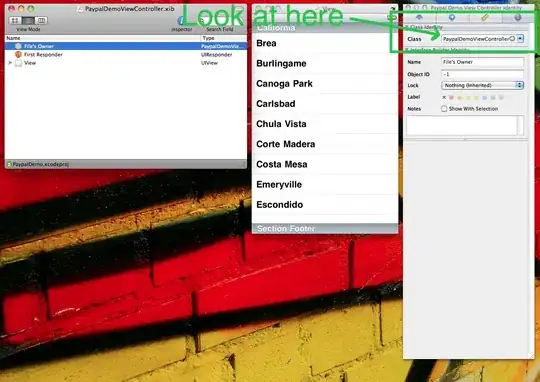Select the Chula Vista table row

[x=325, y=124]
